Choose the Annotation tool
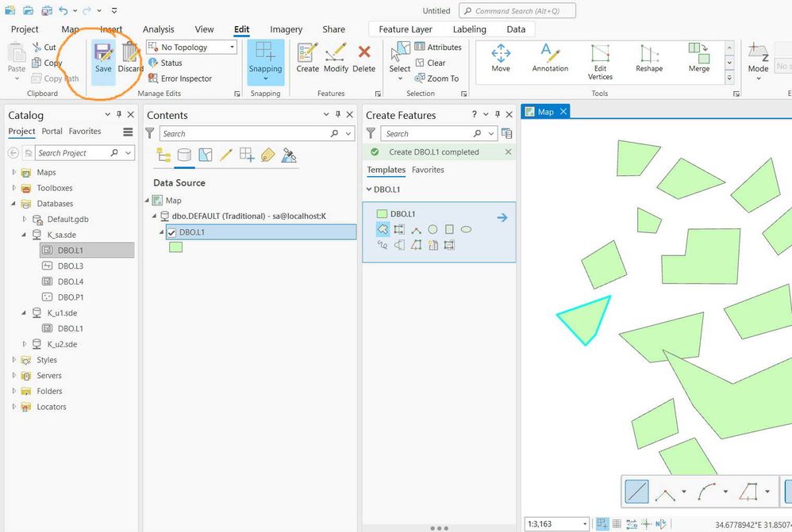Screen dimensions: 792x532 pos(550,58)
